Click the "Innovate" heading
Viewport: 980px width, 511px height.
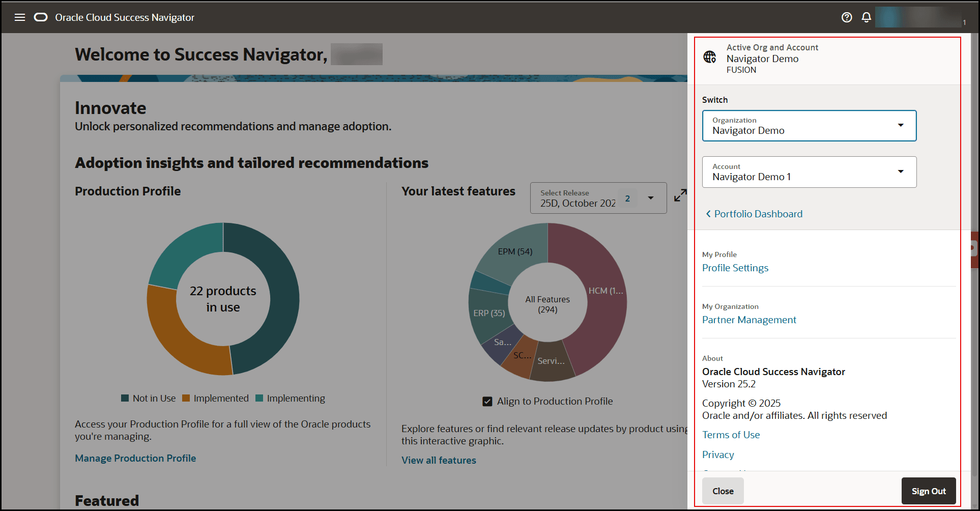110,108
